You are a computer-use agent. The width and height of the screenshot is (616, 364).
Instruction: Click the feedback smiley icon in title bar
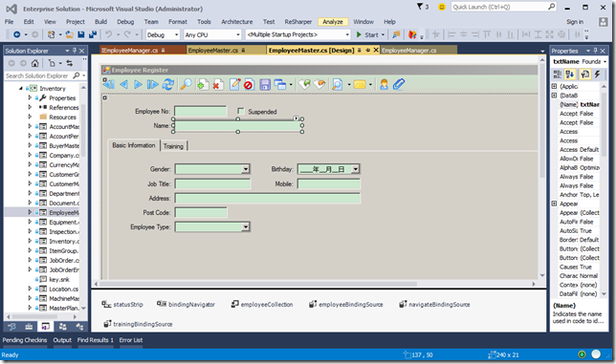[442, 7]
